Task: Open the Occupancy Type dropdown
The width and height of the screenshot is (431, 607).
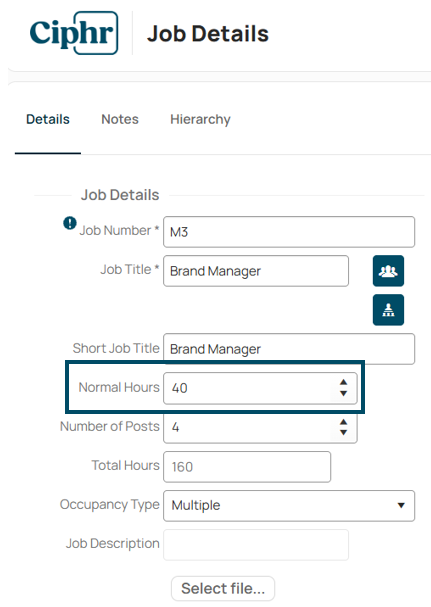Action: (x=289, y=506)
